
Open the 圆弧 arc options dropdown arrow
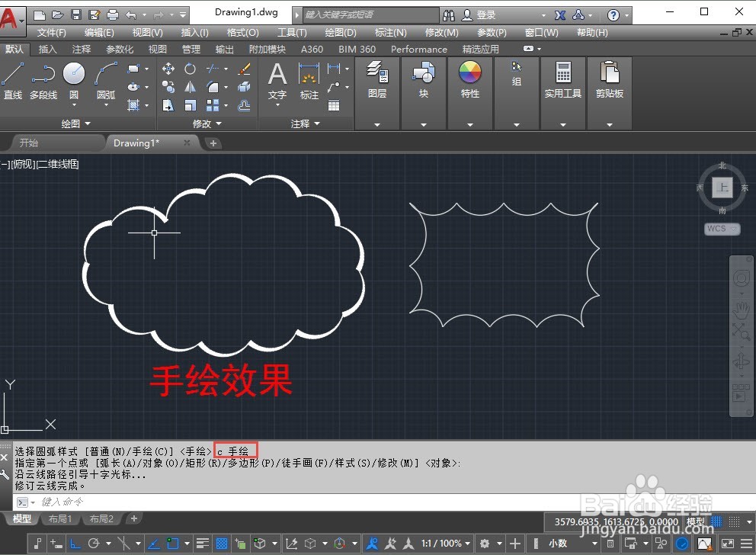106,104
